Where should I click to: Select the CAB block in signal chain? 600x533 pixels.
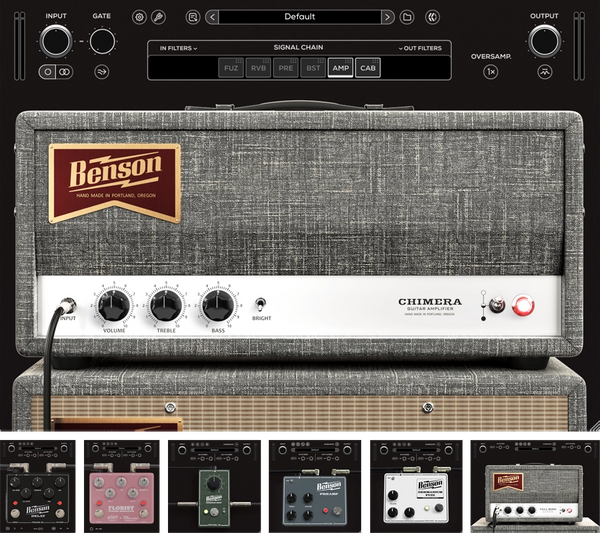coord(368,68)
